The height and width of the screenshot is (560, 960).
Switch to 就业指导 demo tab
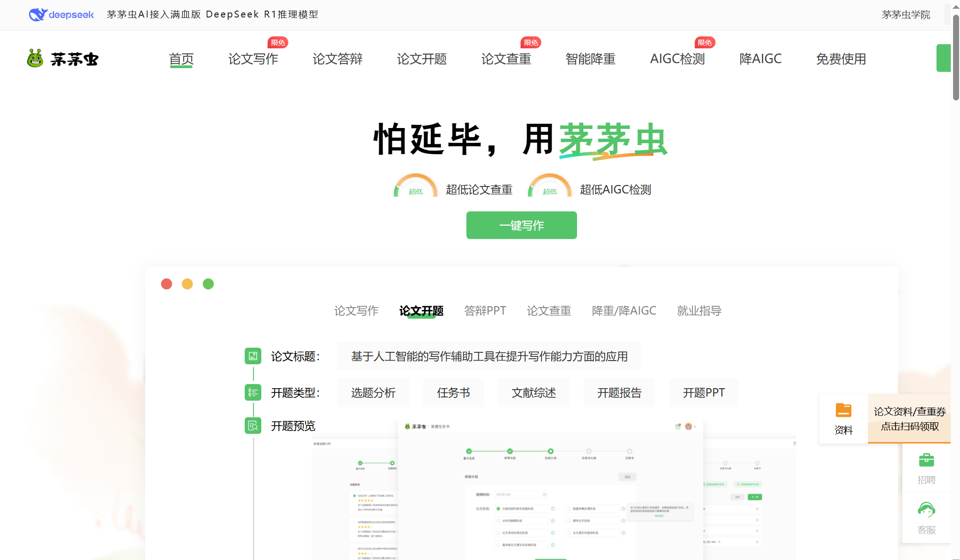pyautogui.click(x=699, y=311)
